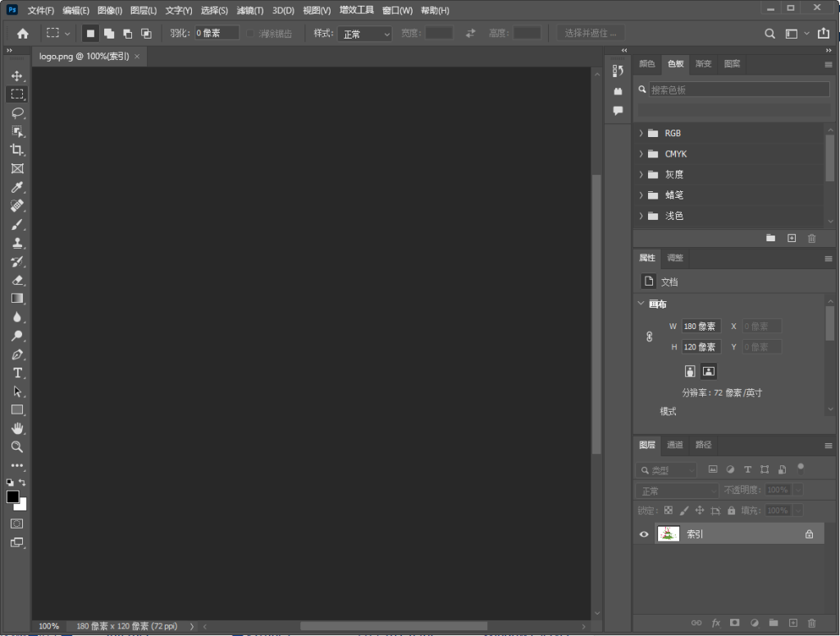Select the Brush tool
Screen dimensions: 840x636
tap(16, 224)
